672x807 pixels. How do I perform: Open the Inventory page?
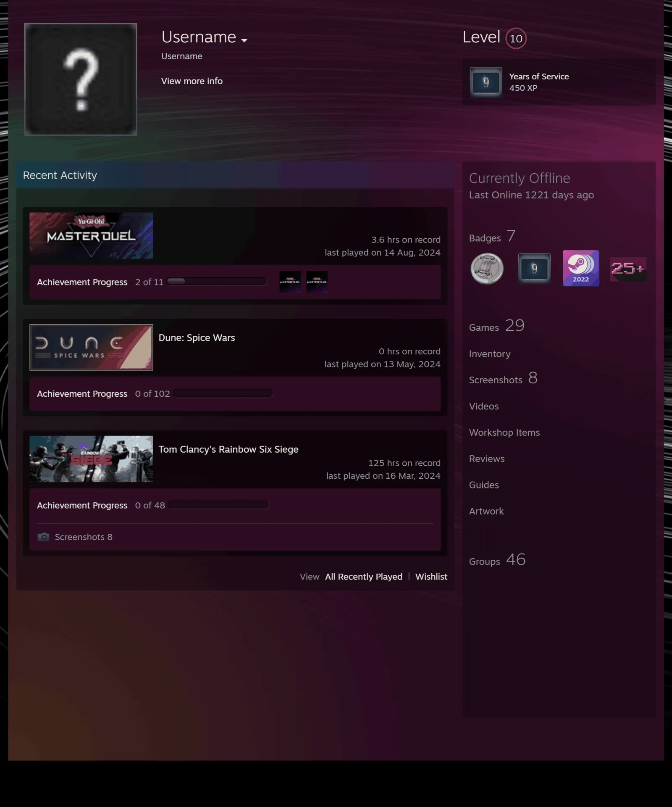coord(490,354)
